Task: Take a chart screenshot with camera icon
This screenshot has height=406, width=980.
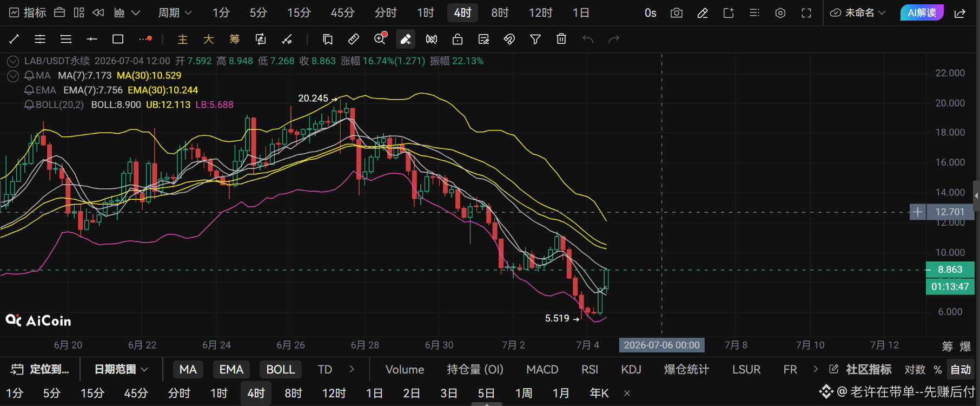Action: coord(677,13)
